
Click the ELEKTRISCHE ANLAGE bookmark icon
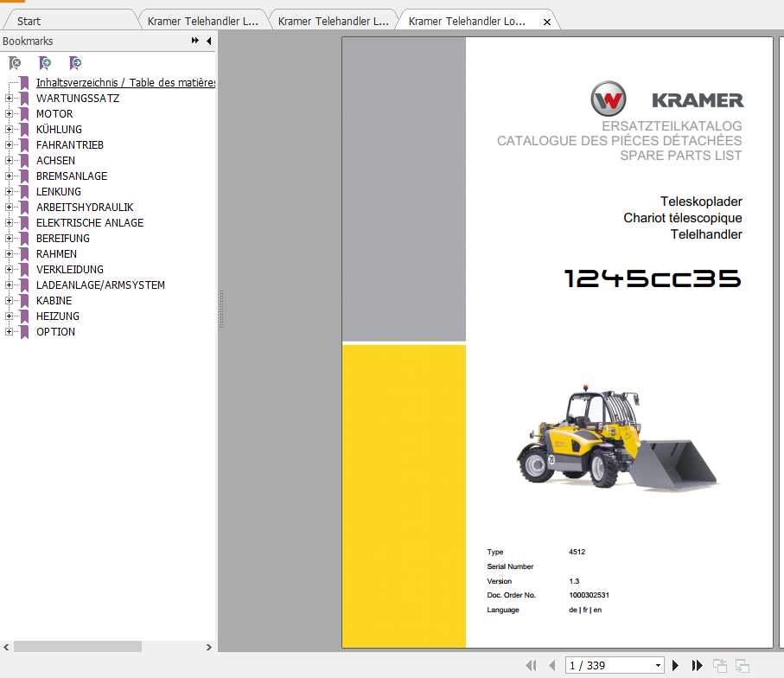[24, 222]
